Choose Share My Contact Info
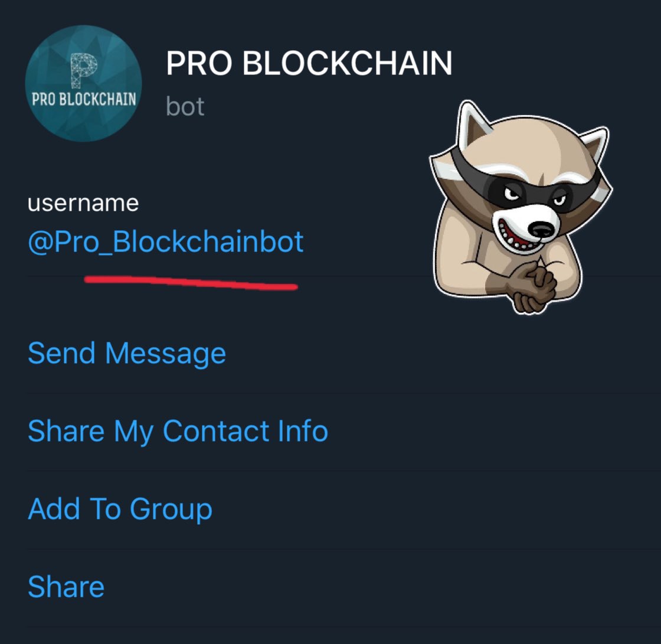Viewport: 661px width, 644px height. point(178,432)
